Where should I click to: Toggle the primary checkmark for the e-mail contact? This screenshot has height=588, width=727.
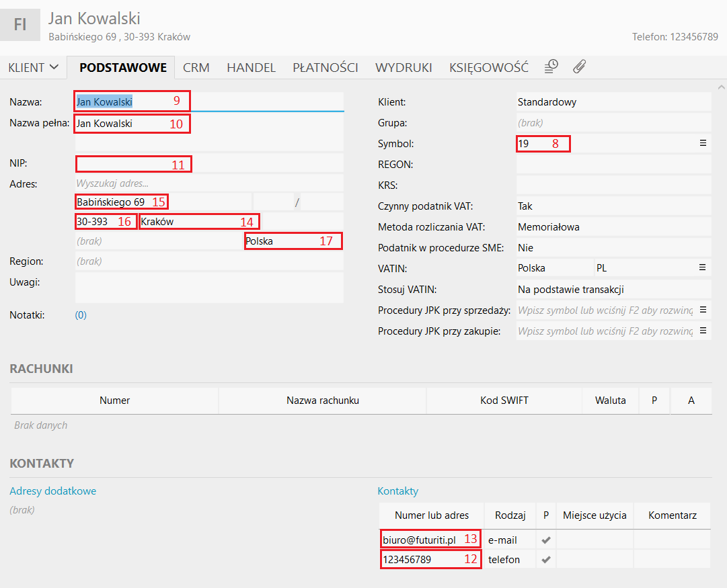(546, 540)
